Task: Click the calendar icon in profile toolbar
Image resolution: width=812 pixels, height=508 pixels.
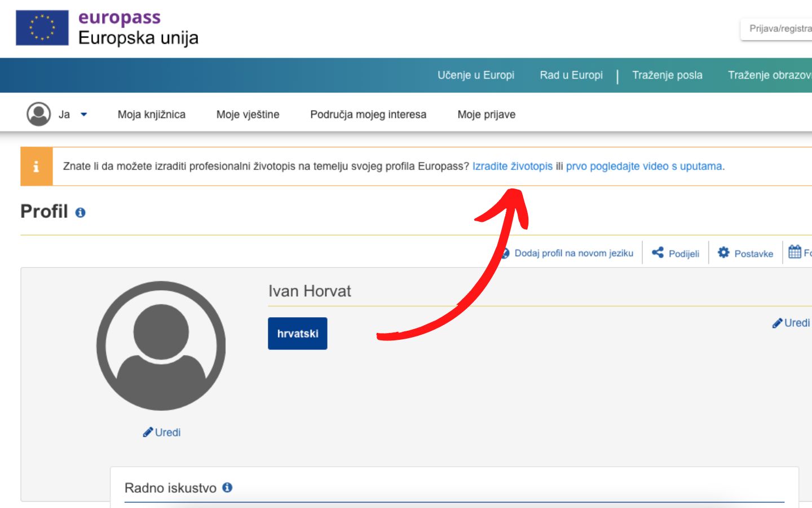Action: 795,252
